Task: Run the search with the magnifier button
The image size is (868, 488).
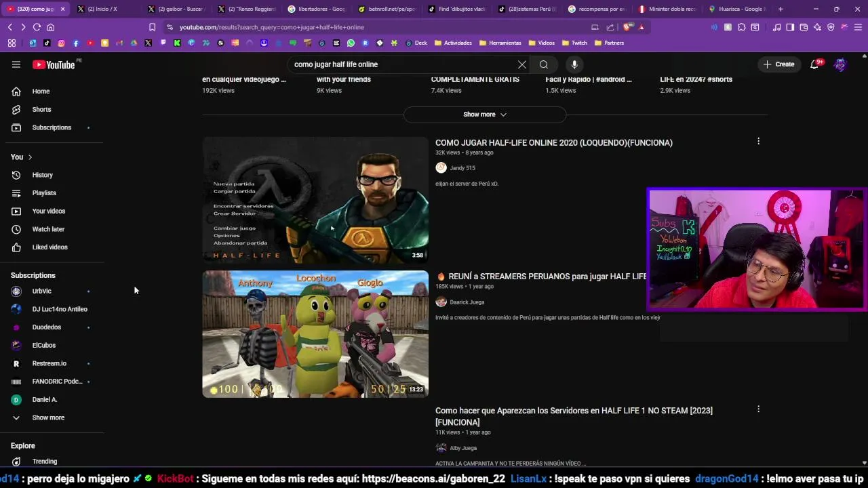Action: [544, 64]
